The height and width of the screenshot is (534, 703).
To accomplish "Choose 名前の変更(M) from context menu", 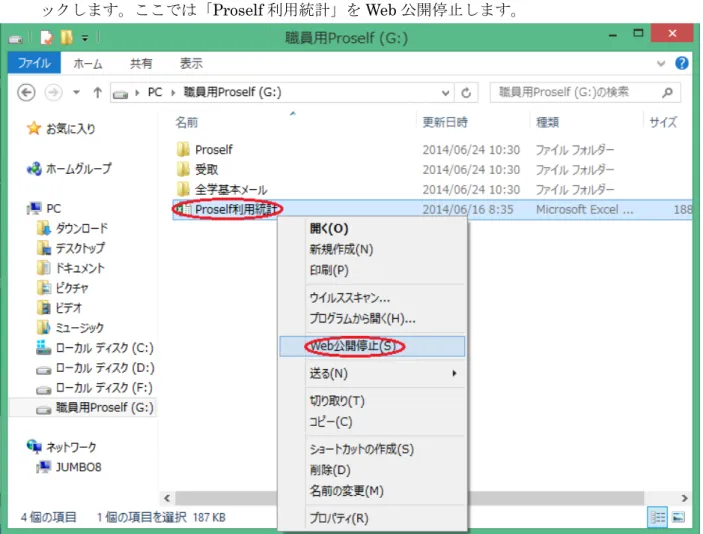I will pos(372,491).
